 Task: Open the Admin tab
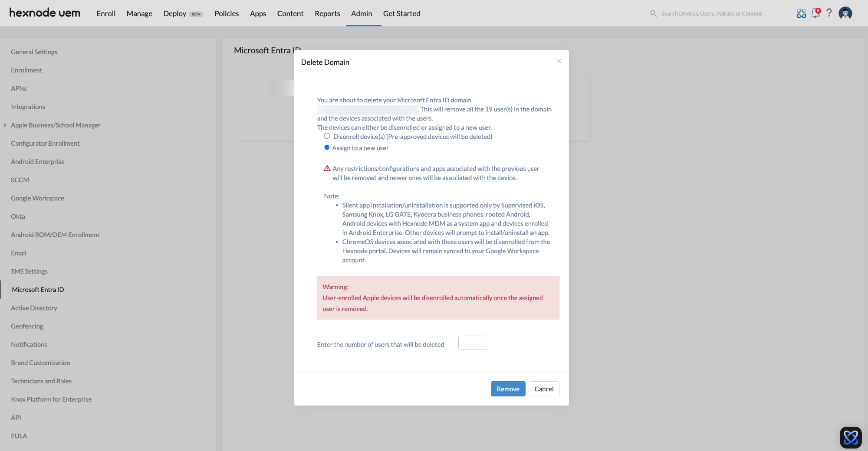(x=362, y=13)
